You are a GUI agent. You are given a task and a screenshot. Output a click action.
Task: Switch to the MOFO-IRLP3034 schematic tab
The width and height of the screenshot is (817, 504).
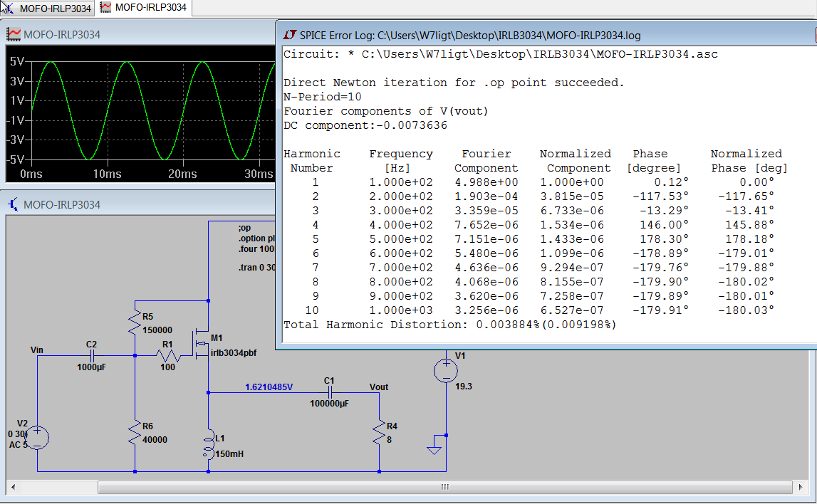click(x=48, y=9)
